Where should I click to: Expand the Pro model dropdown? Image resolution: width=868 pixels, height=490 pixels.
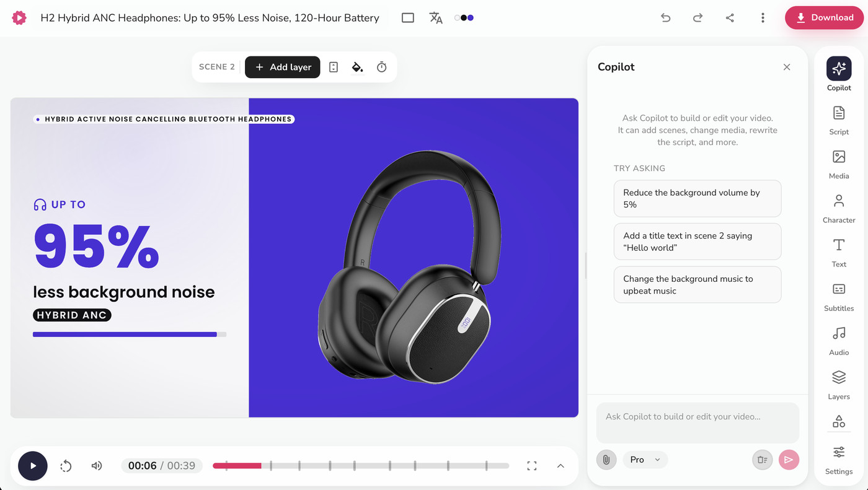tap(645, 460)
